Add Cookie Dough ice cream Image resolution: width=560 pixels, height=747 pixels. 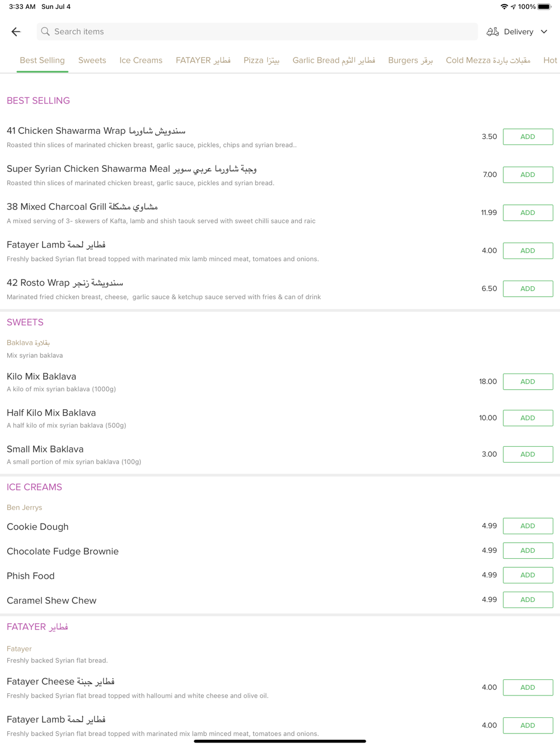pyautogui.click(x=528, y=526)
